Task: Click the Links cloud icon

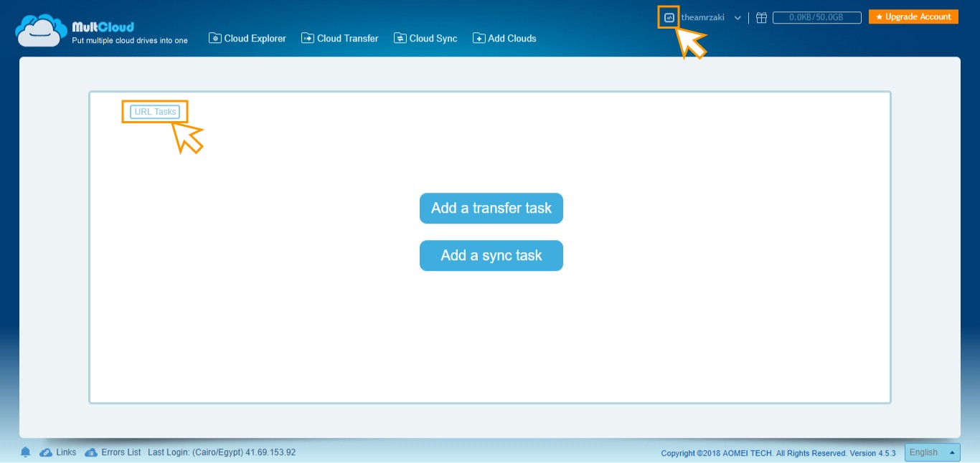Action: [46, 452]
